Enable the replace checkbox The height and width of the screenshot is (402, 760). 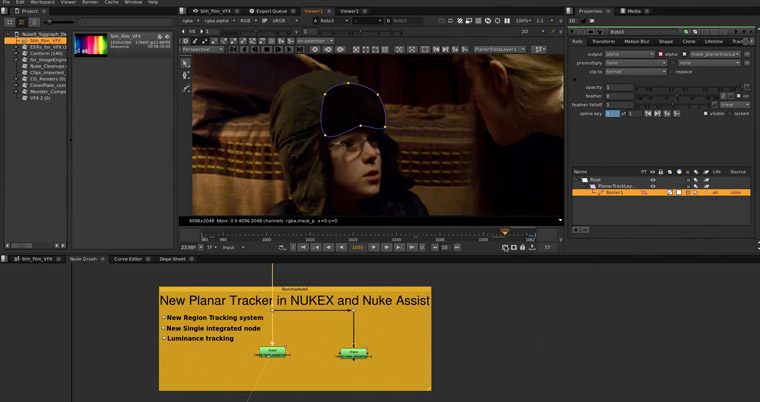(671, 72)
